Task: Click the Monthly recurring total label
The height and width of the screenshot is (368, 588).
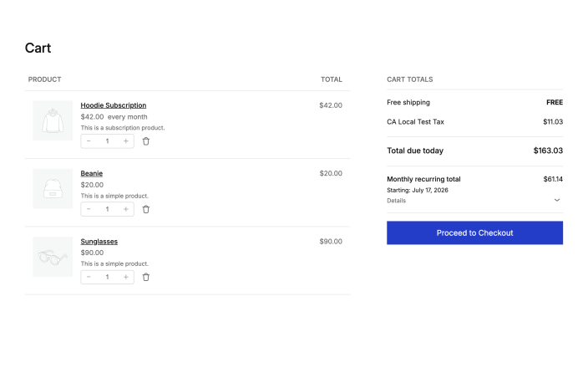Action: pyautogui.click(x=423, y=179)
